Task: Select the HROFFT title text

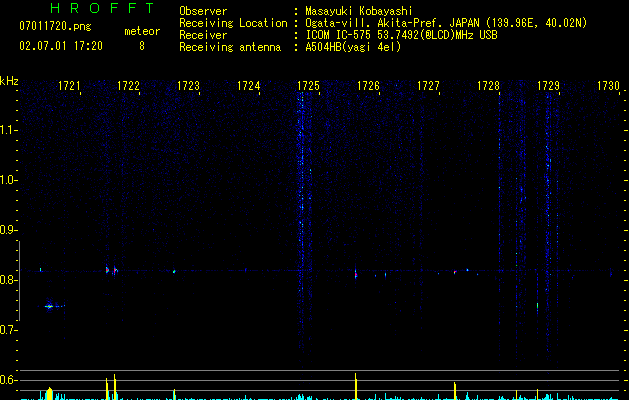Action: point(102,8)
